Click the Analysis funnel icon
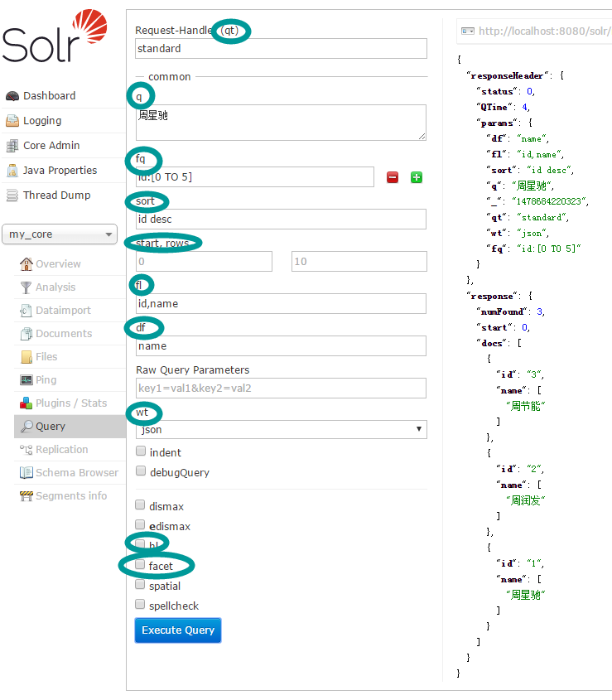This screenshot has height=700, width=612. click(27, 287)
